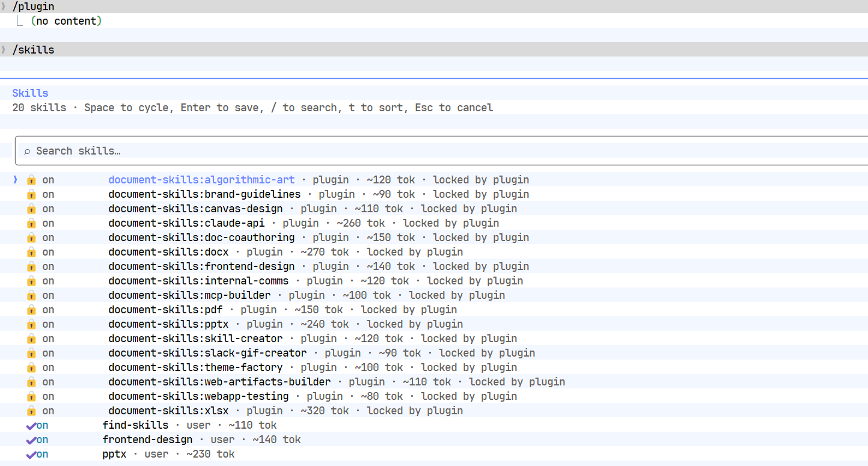Click the document-skills:internal-comms skill name
This screenshot has width=868, height=466.
pos(198,281)
